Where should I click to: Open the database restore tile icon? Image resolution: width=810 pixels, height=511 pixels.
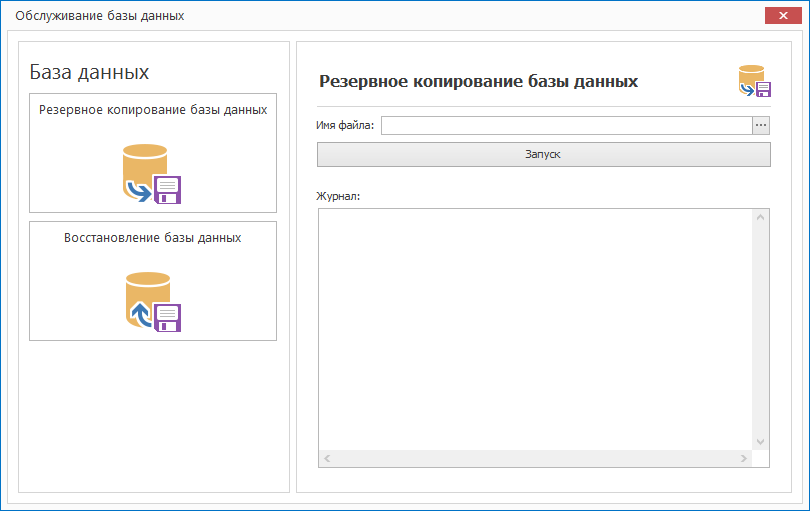click(x=153, y=302)
